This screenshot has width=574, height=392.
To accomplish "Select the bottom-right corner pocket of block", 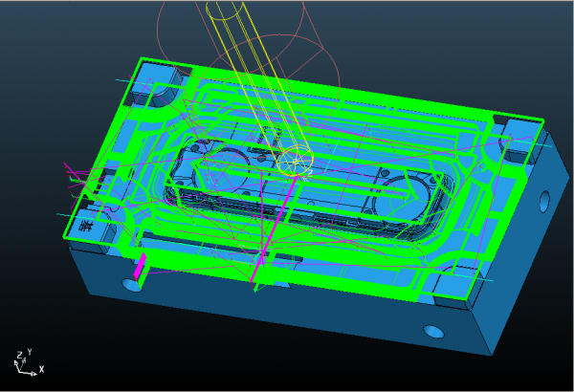I will tap(448, 289).
